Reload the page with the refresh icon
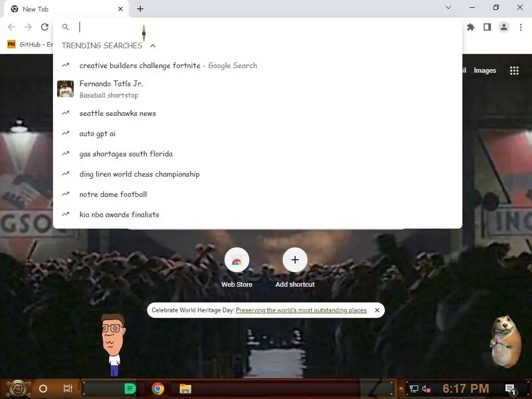The image size is (532, 399). click(45, 27)
